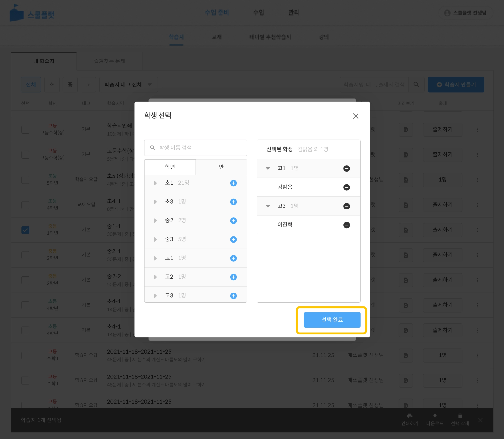Expand the 초1 grade student list
Viewport: 504px width, 439px height.
(x=155, y=183)
